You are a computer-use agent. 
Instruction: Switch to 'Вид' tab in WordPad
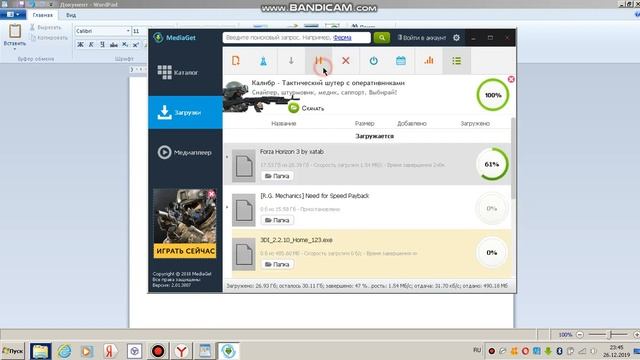point(71,15)
